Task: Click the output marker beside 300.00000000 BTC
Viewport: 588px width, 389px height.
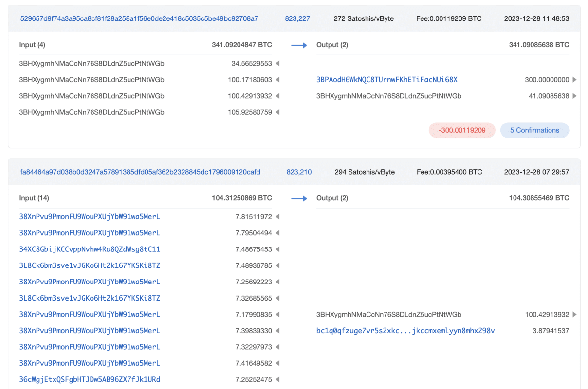Action: click(x=574, y=80)
